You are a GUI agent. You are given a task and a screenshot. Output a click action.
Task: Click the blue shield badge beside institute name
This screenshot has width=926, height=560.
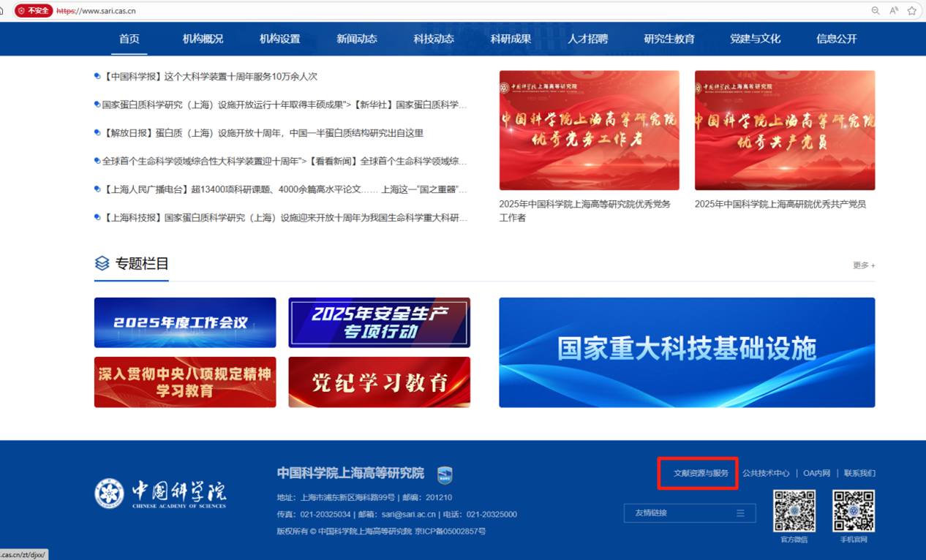pyautogui.click(x=445, y=475)
